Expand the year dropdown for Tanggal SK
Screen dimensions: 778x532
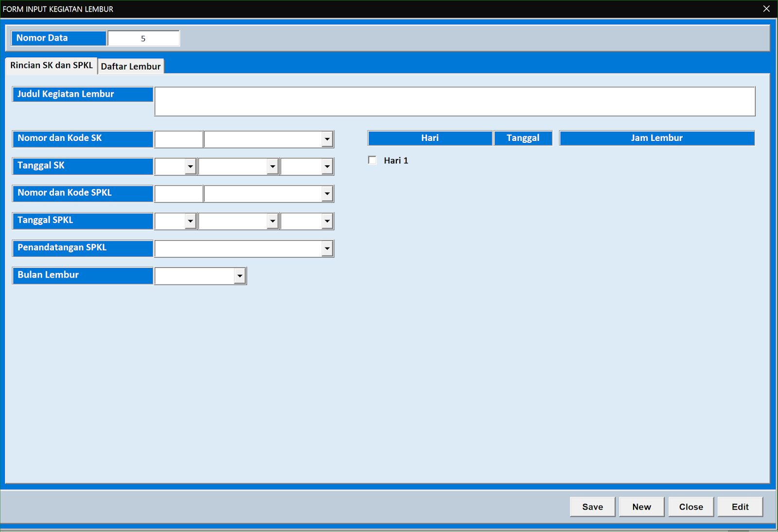pos(326,166)
